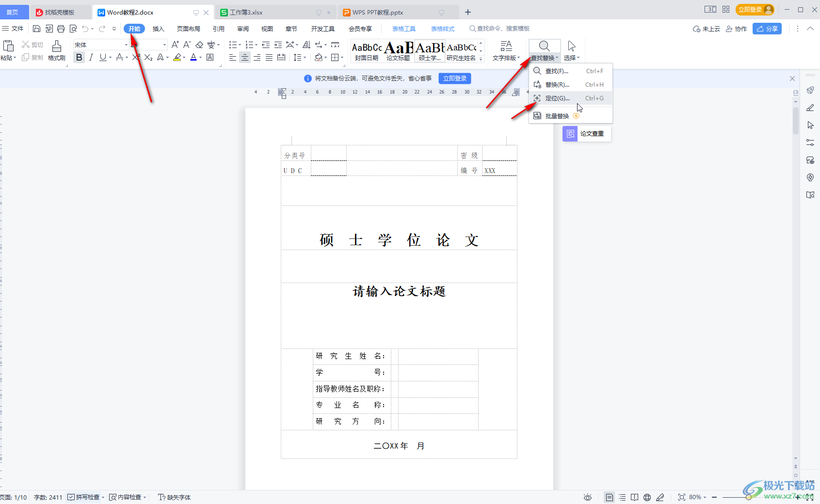Click the search commands field

pos(500,29)
